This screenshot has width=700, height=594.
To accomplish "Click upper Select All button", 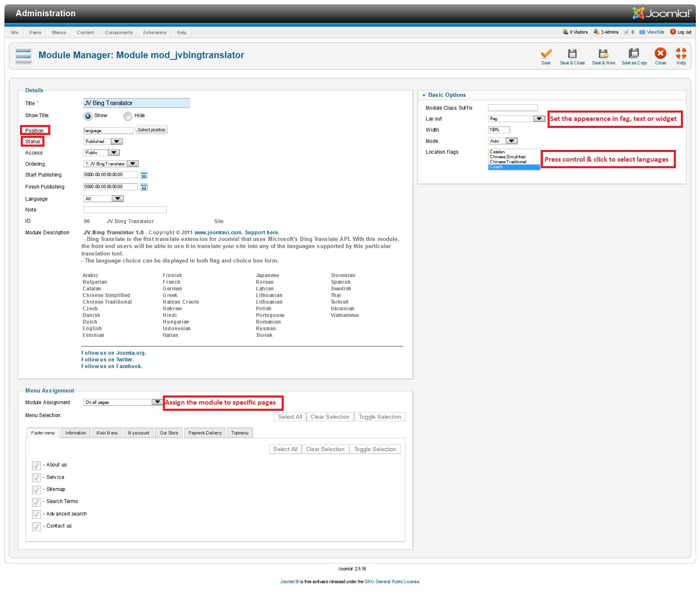I will [290, 417].
